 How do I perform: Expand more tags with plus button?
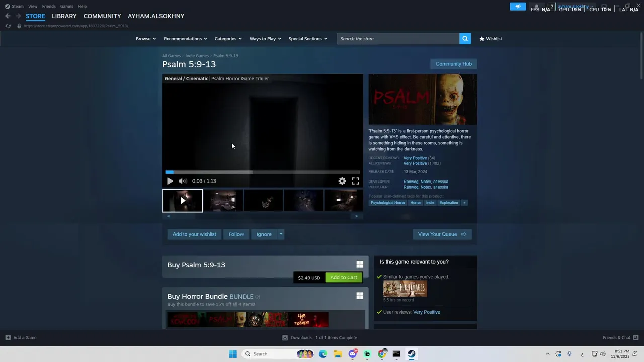(x=464, y=203)
